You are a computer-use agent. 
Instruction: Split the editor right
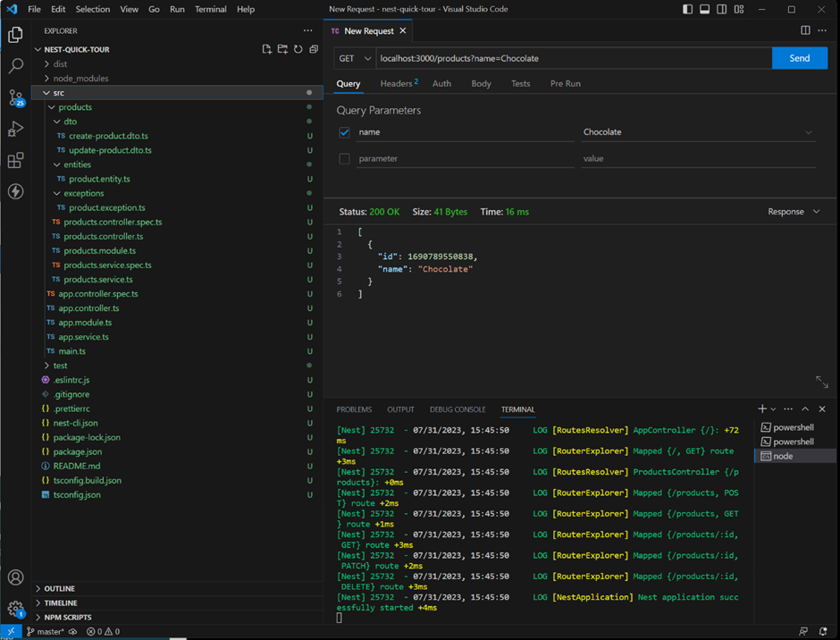tap(805, 30)
